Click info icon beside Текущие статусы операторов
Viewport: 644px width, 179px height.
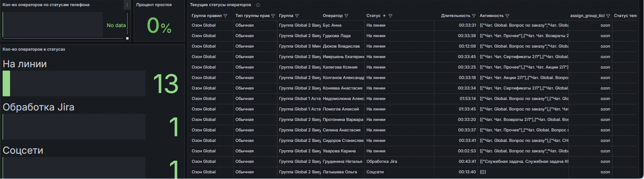click(x=258, y=5)
